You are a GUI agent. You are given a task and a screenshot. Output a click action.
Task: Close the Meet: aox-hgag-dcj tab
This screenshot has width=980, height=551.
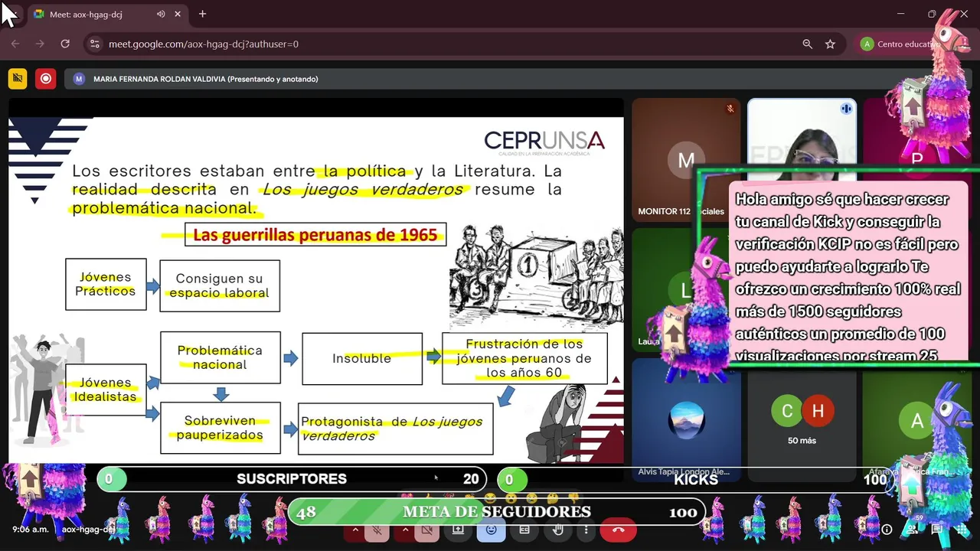(x=178, y=15)
